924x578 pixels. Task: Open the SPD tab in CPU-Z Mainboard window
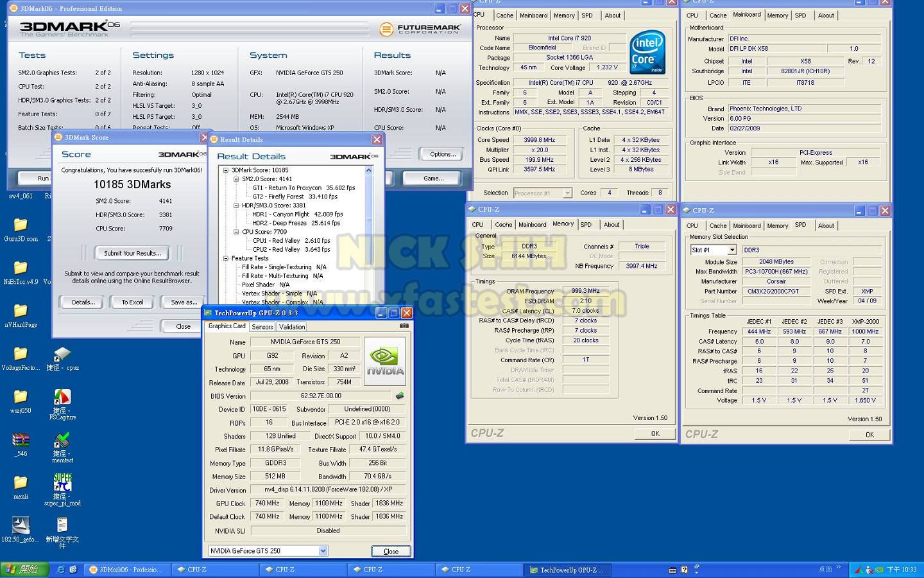coord(800,15)
